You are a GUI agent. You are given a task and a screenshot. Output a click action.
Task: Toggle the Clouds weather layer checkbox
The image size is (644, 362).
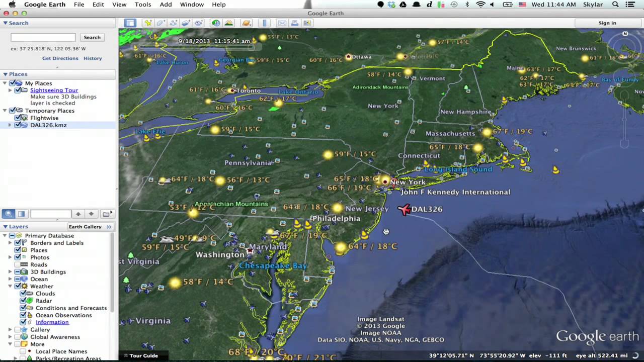pos(23,294)
